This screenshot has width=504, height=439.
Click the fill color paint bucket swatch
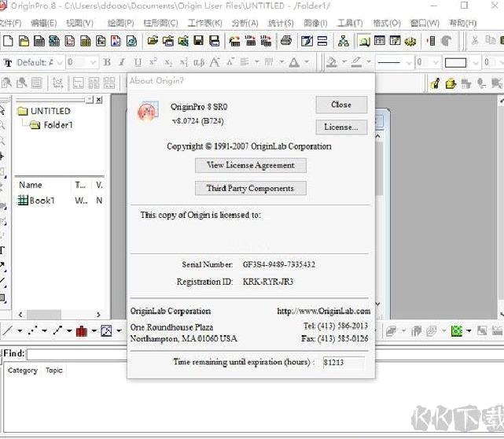pyautogui.click(x=332, y=61)
